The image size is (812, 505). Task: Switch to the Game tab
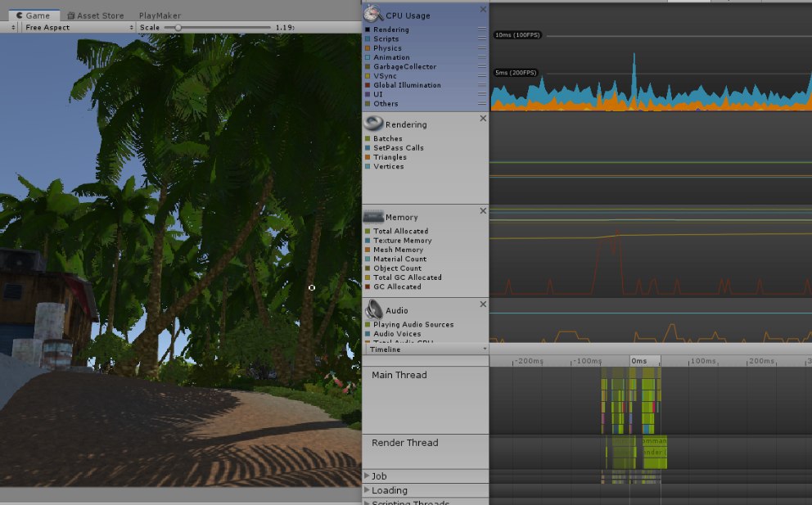point(33,16)
